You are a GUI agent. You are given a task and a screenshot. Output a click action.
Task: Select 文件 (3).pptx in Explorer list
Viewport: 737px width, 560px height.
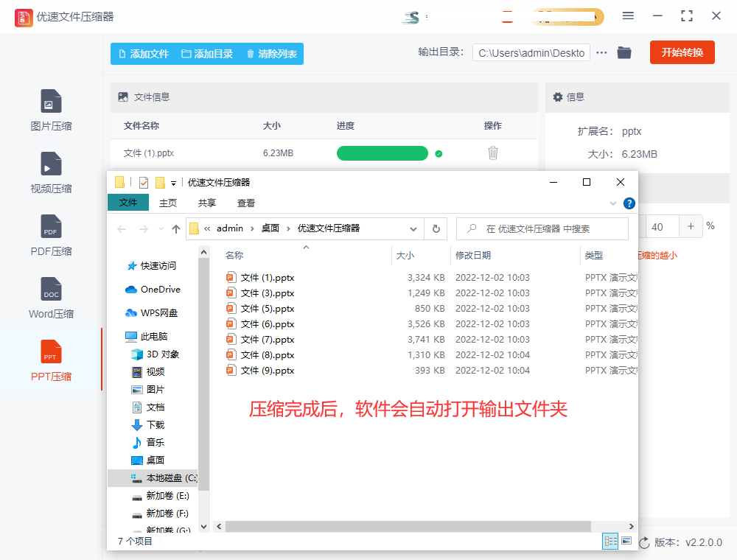pos(267,293)
